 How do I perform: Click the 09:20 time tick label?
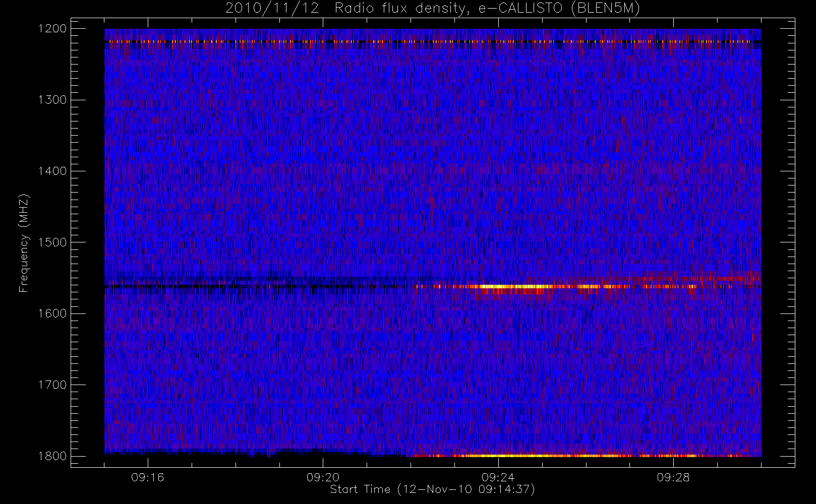click(x=323, y=477)
